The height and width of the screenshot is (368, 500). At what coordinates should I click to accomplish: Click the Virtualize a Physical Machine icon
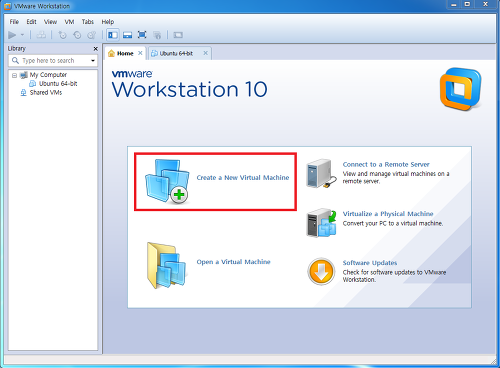[321, 223]
